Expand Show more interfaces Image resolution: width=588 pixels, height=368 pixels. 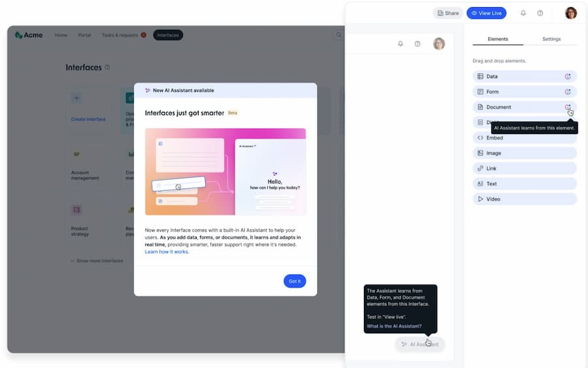pos(97,261)
